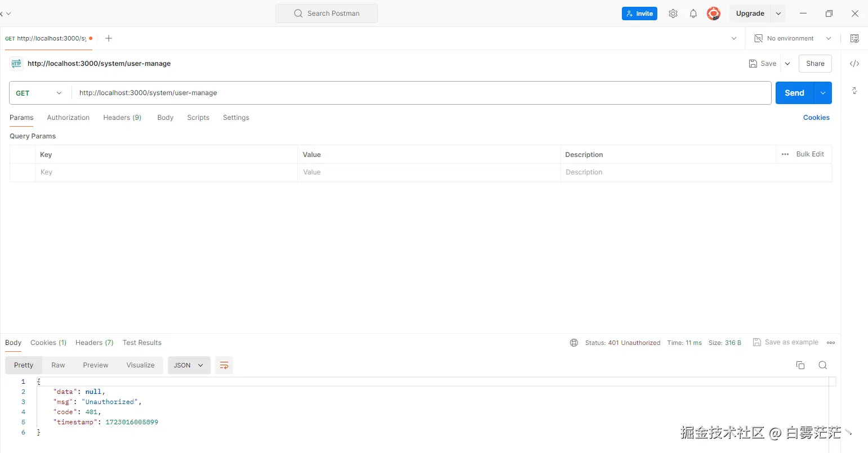Open the GET method dropdown
The width and height of the screenshot is (868, 453).
pyautogui.click(x=39, y=93)
